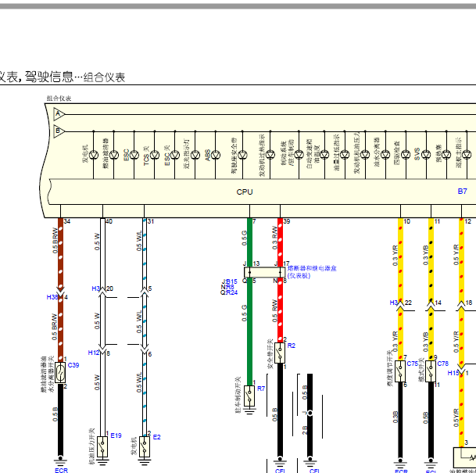
Task: Click the C39 fuel filter switch symbol
Action: (x=60, y=372)
